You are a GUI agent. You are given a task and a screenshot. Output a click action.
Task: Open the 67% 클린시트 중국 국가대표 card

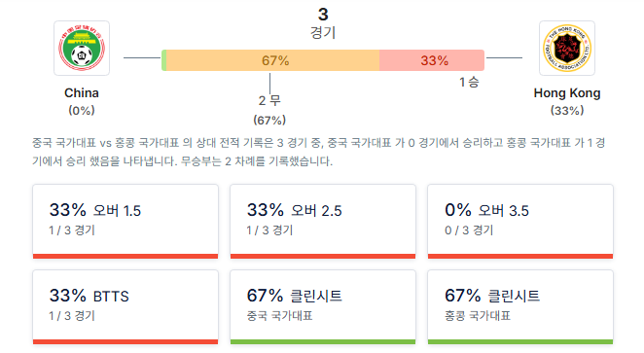pyautogui.click(x=323, y=307)
